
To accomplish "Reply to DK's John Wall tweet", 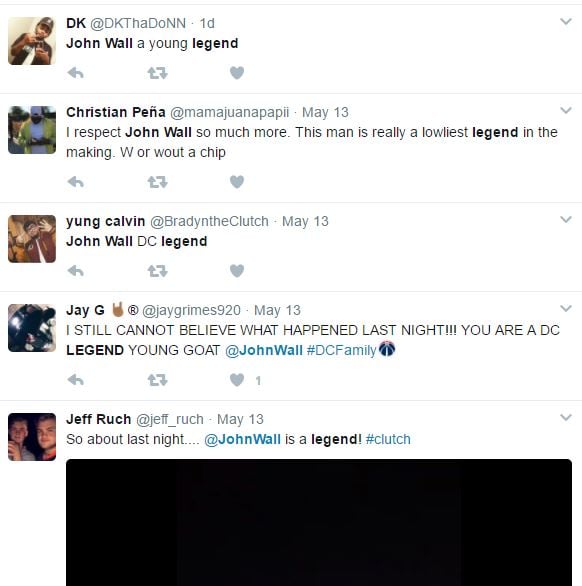I will pos(76,73).
